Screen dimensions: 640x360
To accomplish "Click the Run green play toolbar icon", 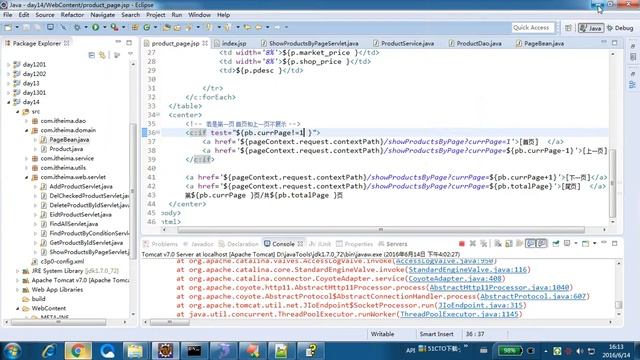I will click(96, 27).
